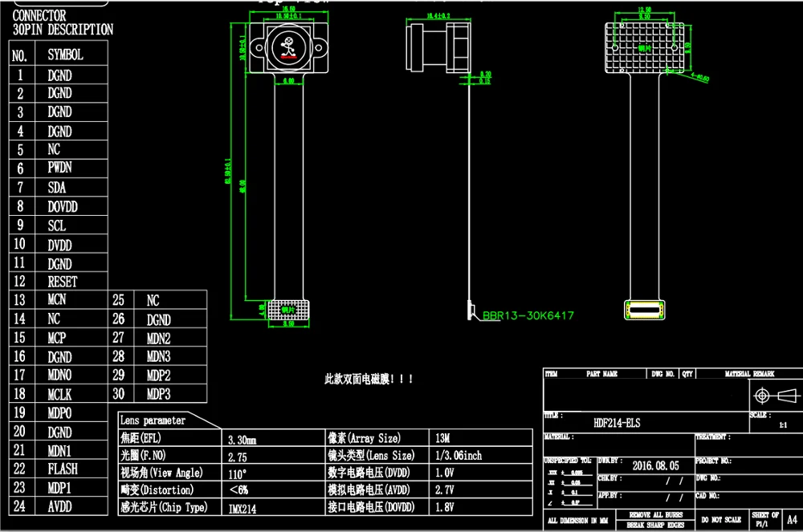Click the 'ALL DIMENSION IN MM' note
Screen dimensions: 803x532
coord(577,521)
